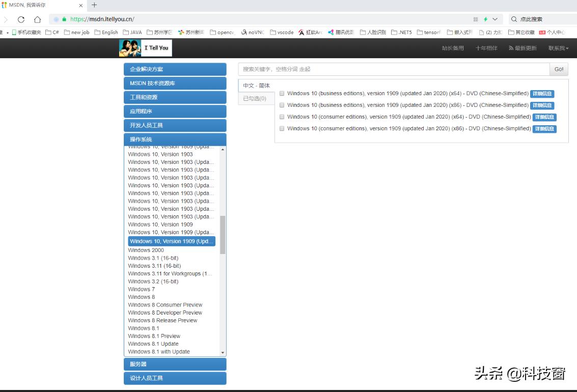Open the new job bookmark folder
Image resolution: width=577 pixels, height=392 pixels.
pyautogui.click(x=76, y=33)
